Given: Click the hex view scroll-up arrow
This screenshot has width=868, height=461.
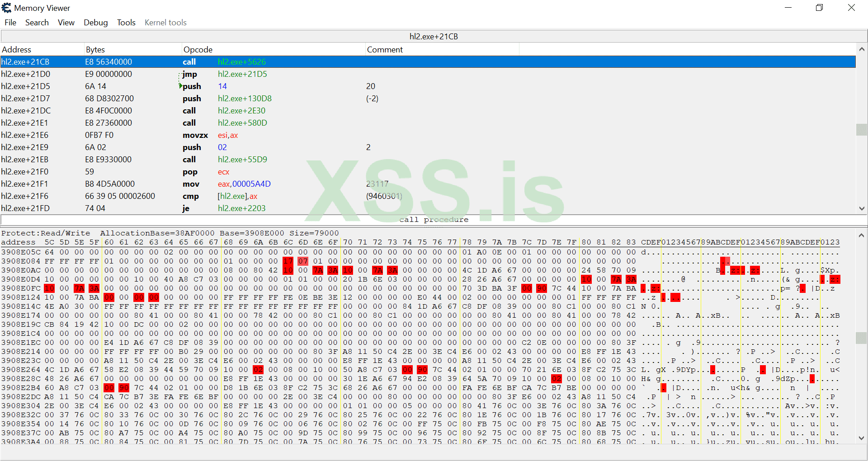Looking at the screenshot, I should (x=862, y=235).
